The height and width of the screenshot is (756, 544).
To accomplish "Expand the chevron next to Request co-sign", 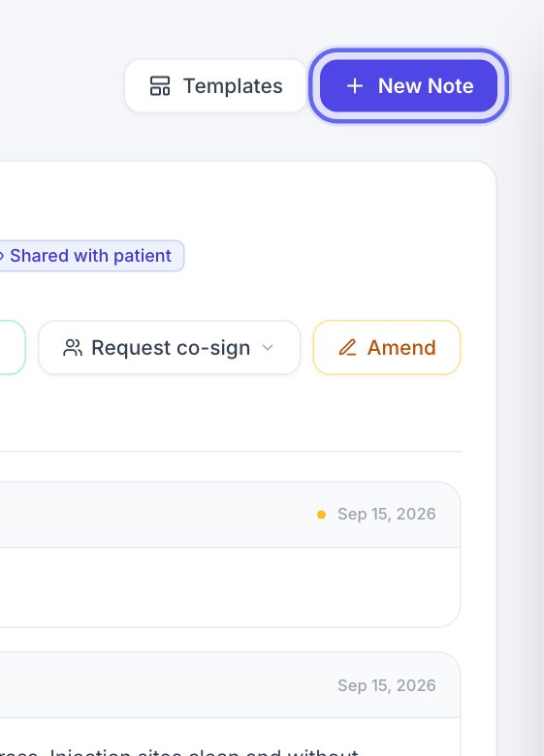I will 268,348.
